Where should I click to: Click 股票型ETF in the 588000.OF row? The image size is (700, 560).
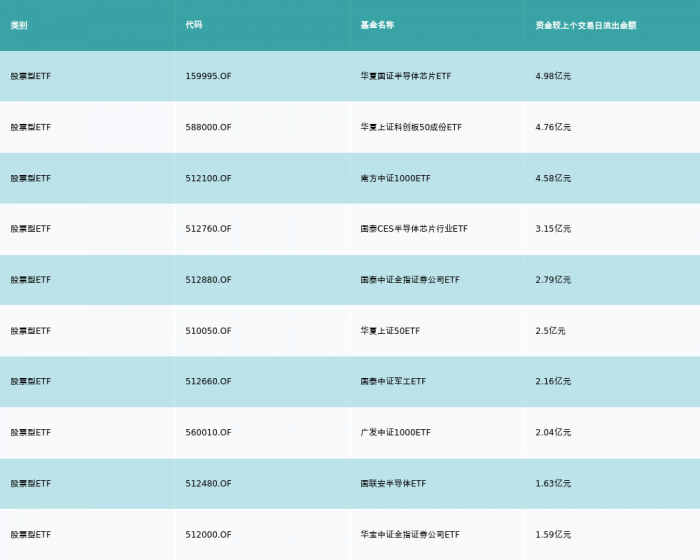tap(31, 127)
